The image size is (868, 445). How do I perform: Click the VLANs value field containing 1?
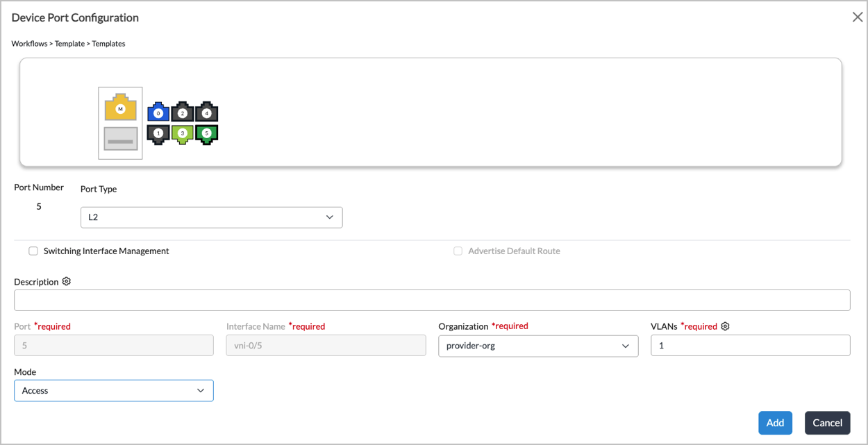(750, 345)
